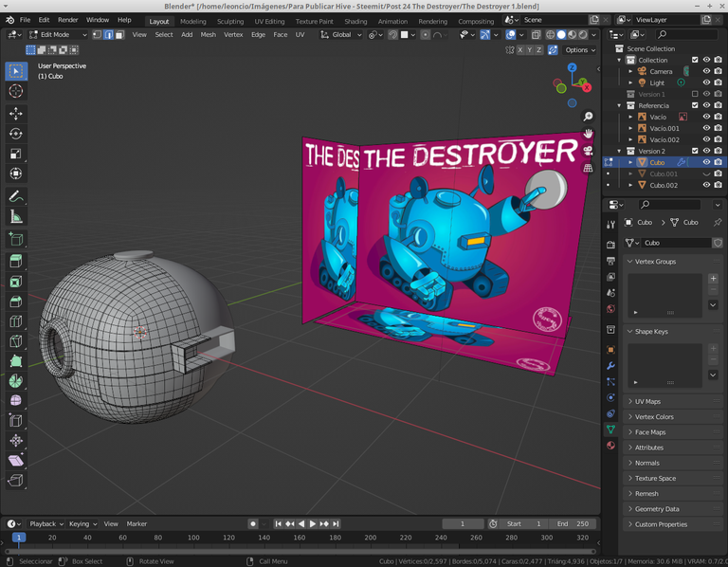This screenshot has height=567, width=728.
Task: Click the pan hand viewport icon
Action: tap(588, 134)
